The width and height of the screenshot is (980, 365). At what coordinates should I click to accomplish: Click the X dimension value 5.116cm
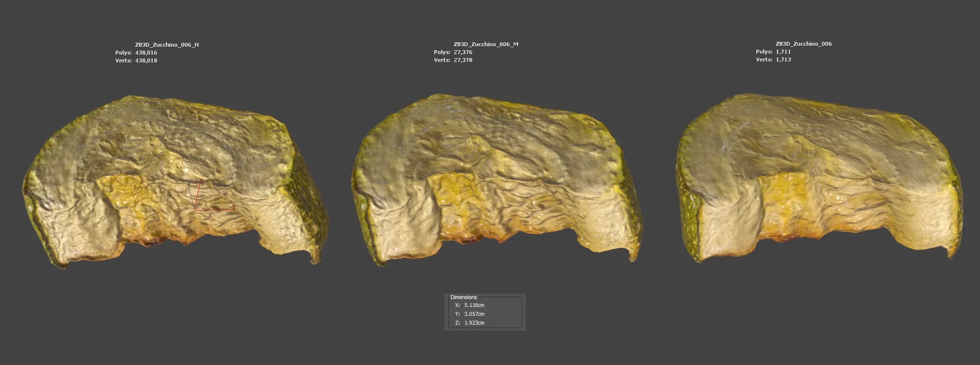click(474, 305)
